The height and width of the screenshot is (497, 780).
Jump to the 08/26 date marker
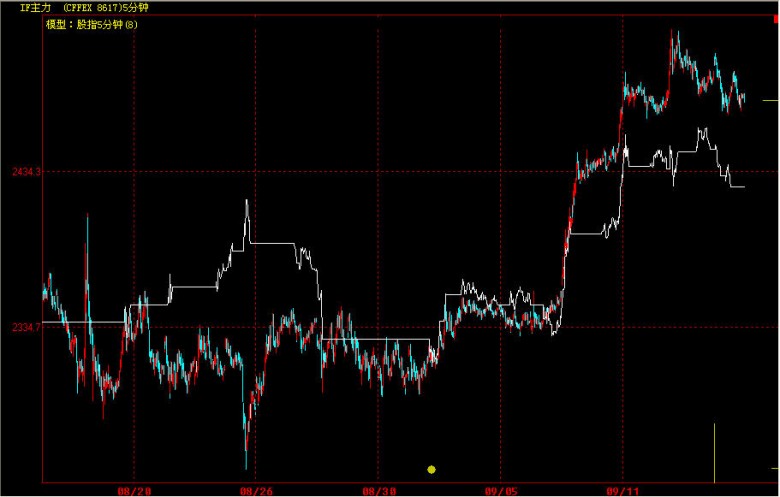click(x=255, y=491)
